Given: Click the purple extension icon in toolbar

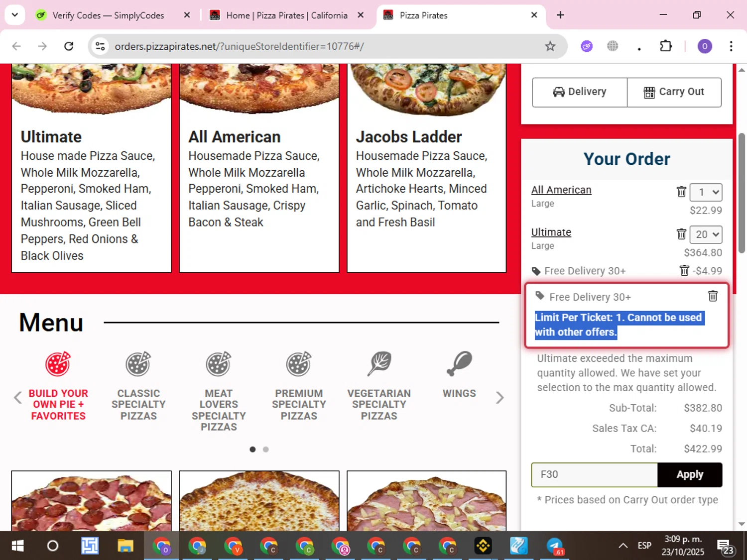Looking at the screenshot, I should [587, 46].
